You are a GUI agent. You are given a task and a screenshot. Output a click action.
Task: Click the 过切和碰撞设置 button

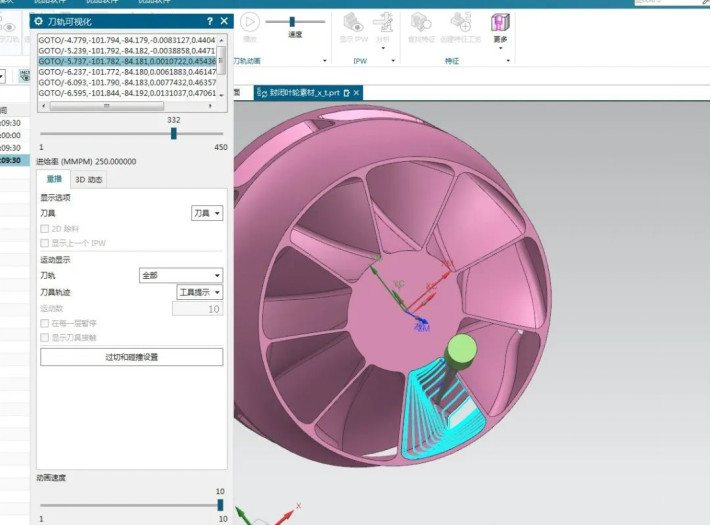[131, 357]
